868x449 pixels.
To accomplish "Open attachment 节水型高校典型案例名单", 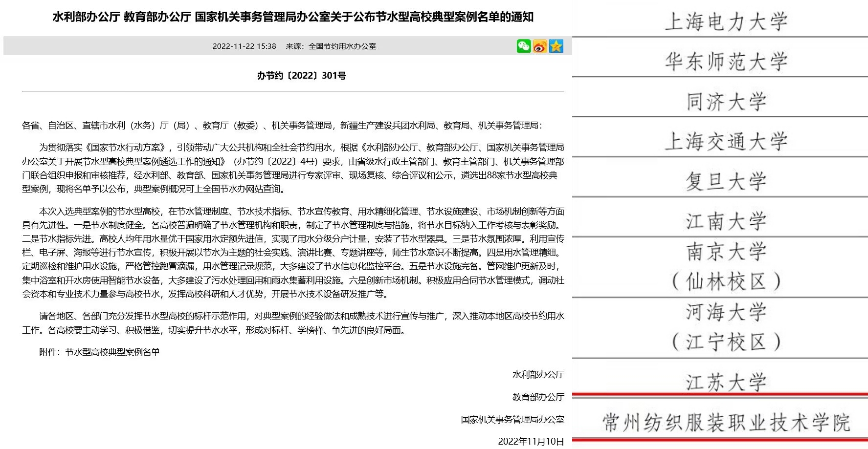I will click(112, 352).
